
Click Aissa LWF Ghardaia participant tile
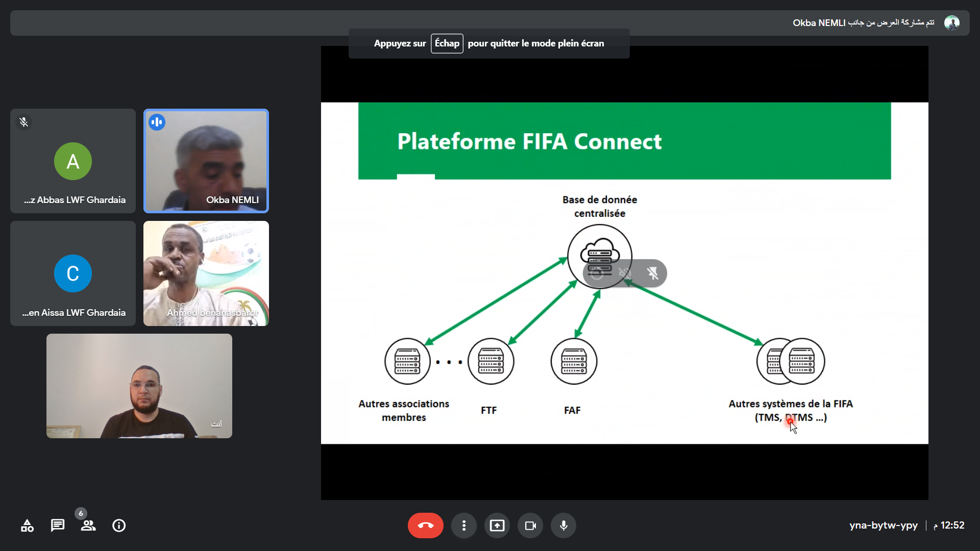pos(73,273)
